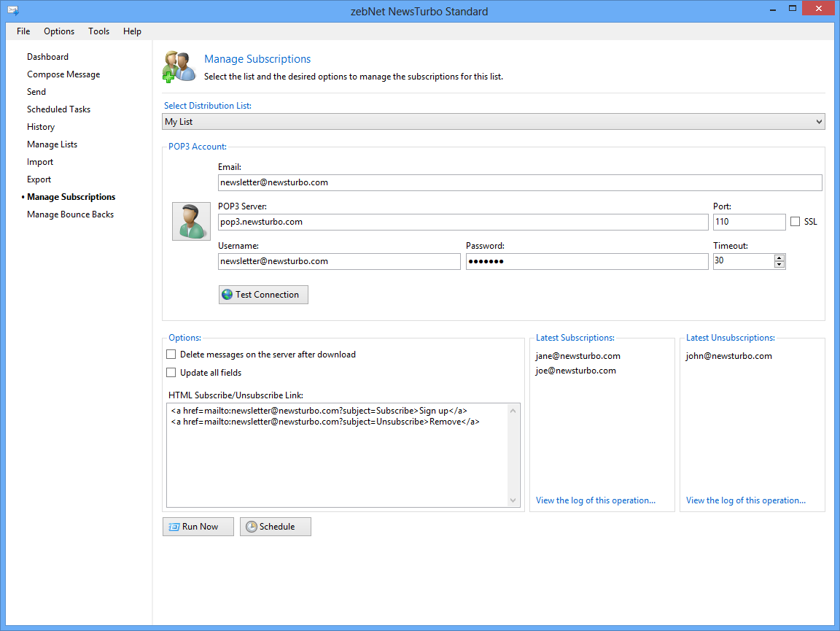Click the Run Now envelope icon
The width and height of the screenshot is (840, 631).
click(174, 527)
